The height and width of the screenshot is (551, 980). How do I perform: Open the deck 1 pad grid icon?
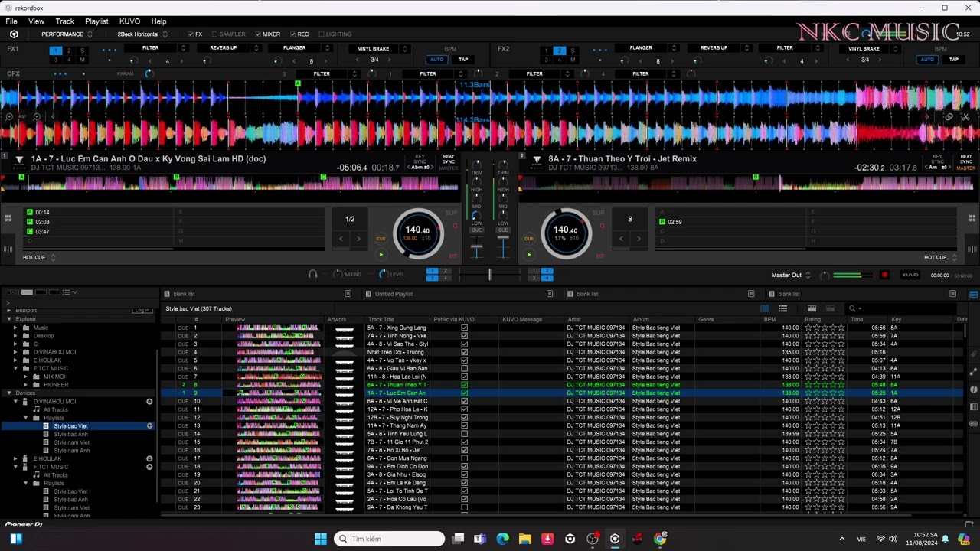point(8,218)
